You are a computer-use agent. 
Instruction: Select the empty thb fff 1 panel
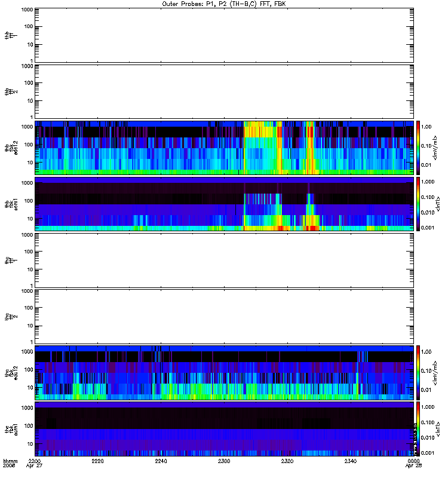pos(224,35)
